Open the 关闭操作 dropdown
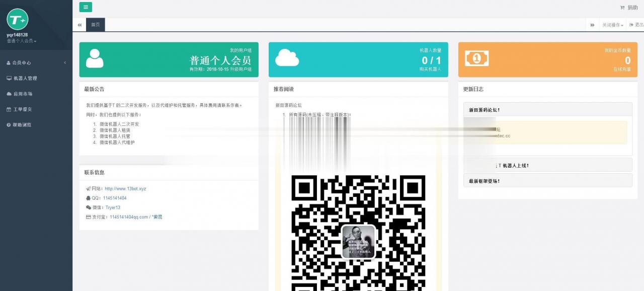Screen dimensions: 644x291 [x=613, y=25]
